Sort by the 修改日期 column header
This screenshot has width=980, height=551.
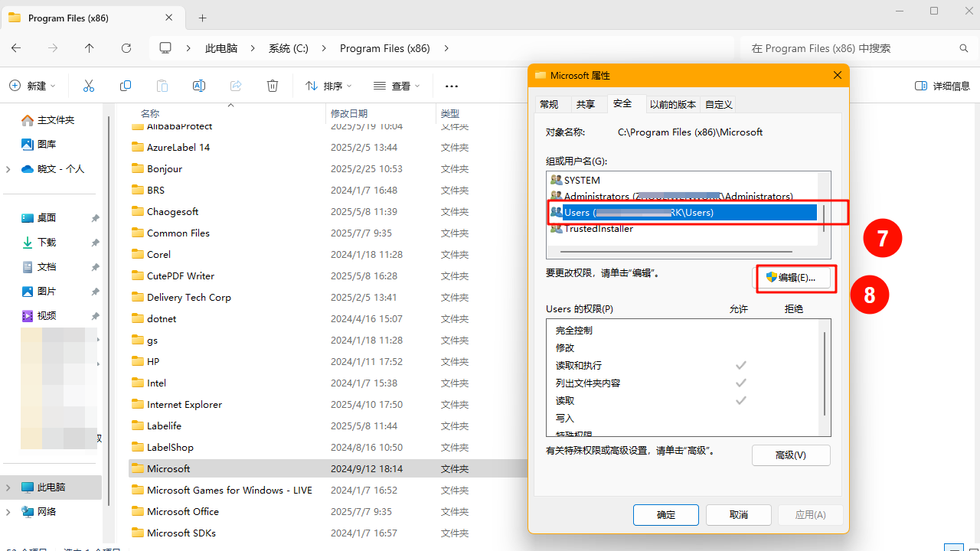349,113
